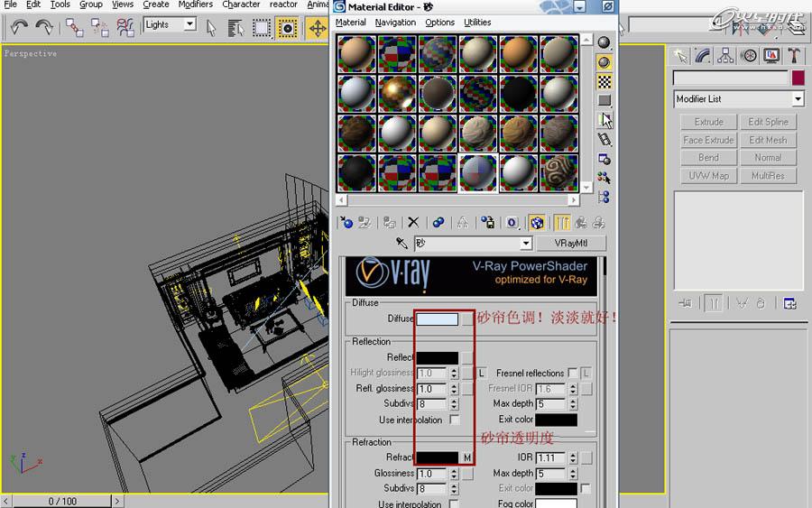812x508 pixels.
Task: Click the Select by Material icon
Action: pyautogui.click(x=604, y=178)
